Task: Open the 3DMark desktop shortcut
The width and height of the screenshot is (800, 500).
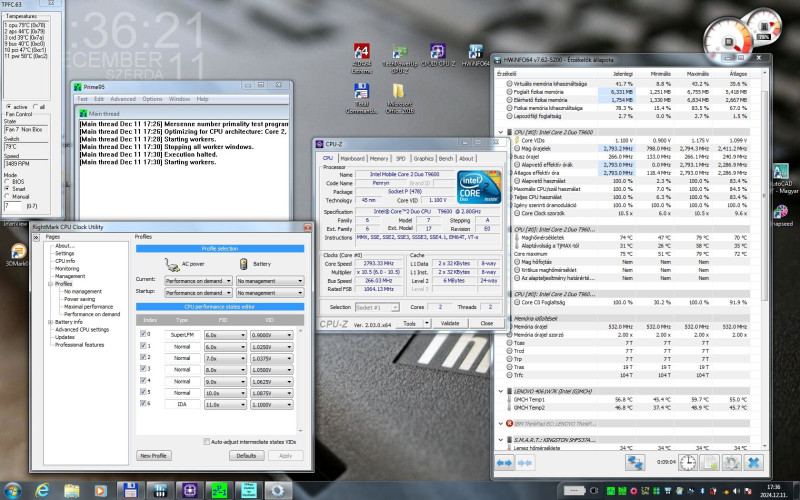Action: coord(18,255)
